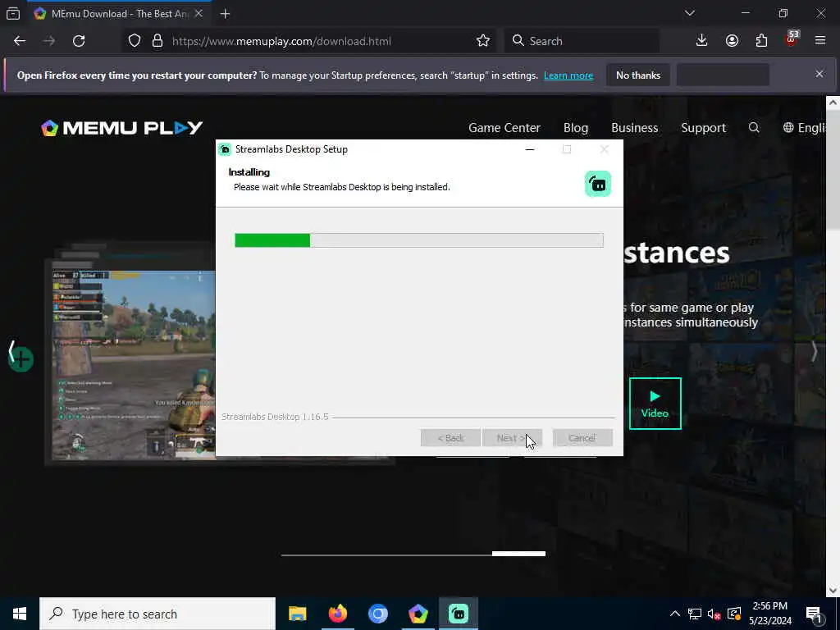
Task: Click the No thanks button
Action: point(638,75)
